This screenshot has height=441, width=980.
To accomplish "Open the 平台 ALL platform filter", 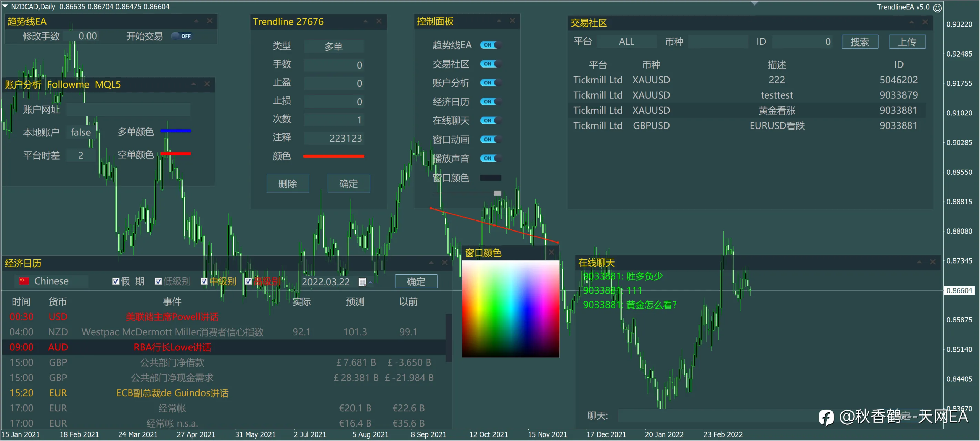I will [626, 41].
